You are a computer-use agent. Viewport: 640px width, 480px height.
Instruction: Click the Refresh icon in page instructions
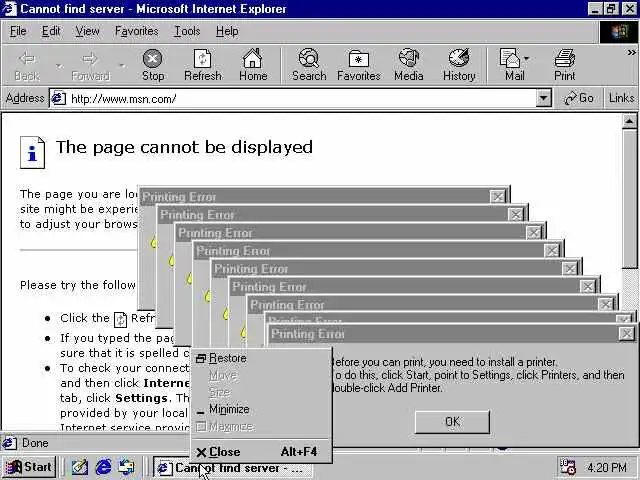120,319
